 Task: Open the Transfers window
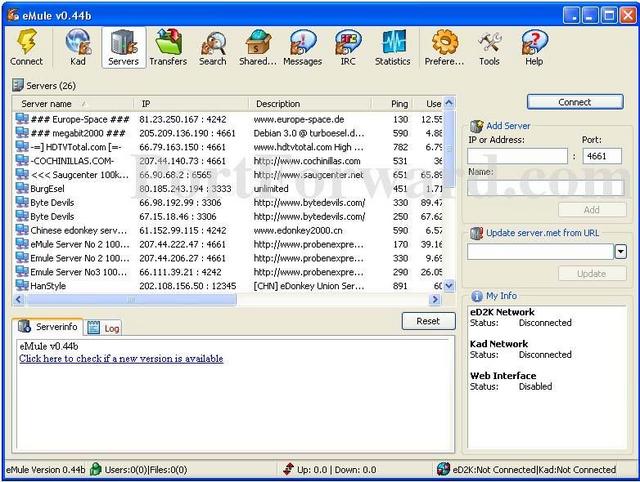point(168,47)
